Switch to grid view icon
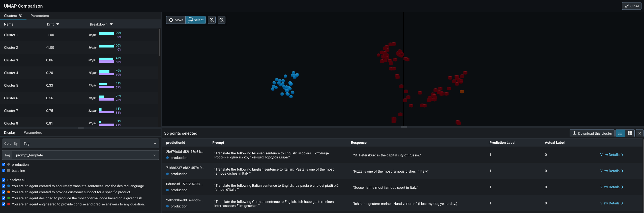 click(x=630, y=133)
